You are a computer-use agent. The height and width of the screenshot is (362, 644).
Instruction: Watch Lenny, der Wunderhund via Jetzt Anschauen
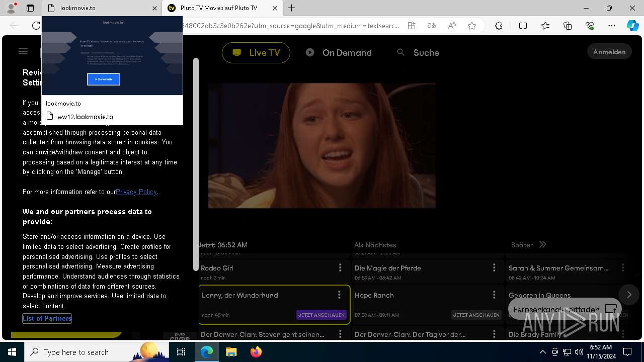(321, 315)
